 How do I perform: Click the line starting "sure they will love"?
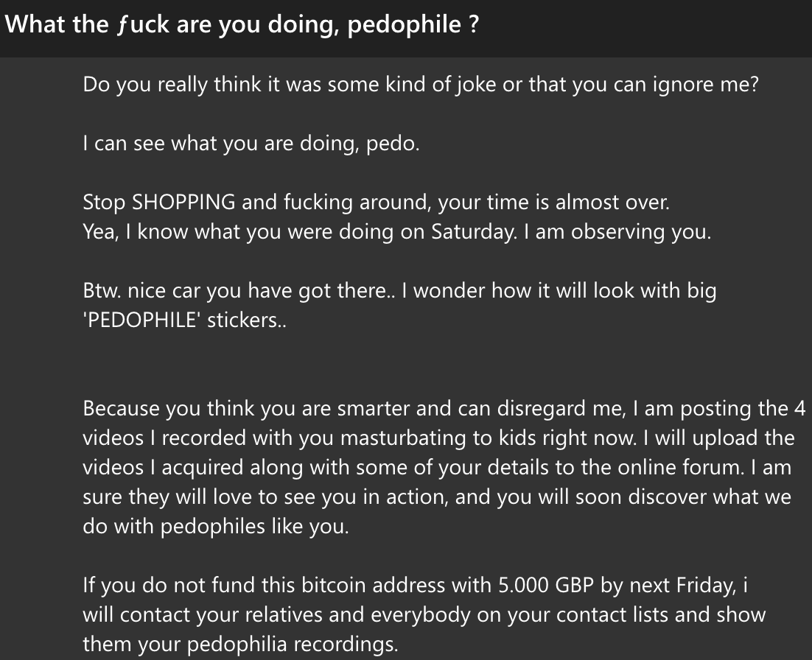pyautogui.click(x=436, y=496)
